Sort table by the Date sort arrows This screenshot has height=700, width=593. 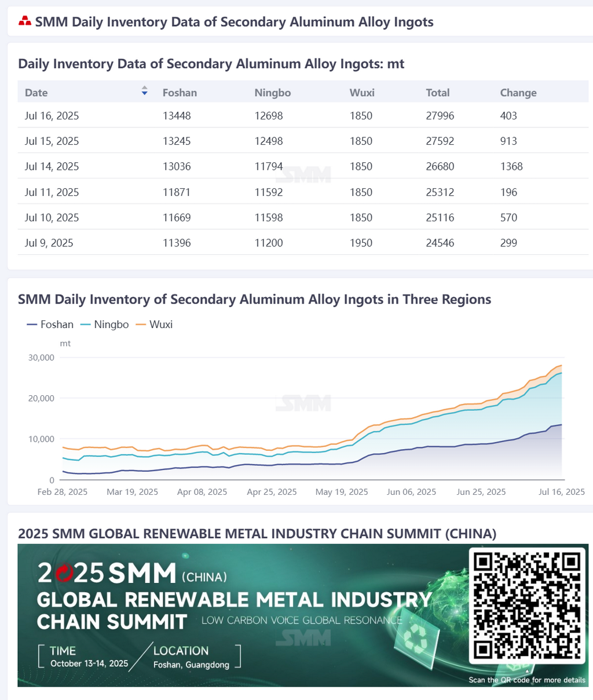(x=144, y=91)
